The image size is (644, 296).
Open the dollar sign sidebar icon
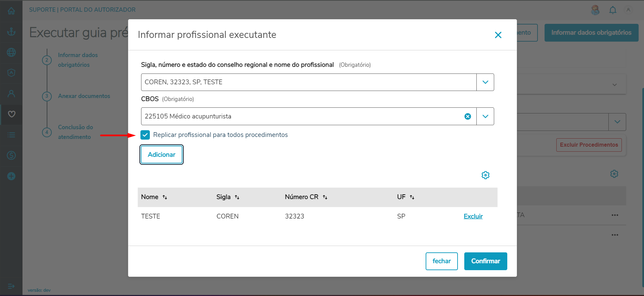tap(11, 155)
